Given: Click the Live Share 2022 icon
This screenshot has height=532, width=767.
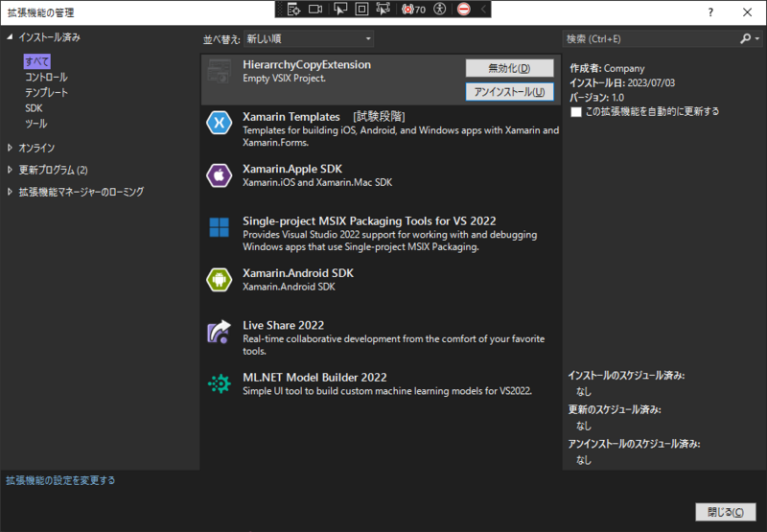Looking at the screenshot, I should coord(220,332).
